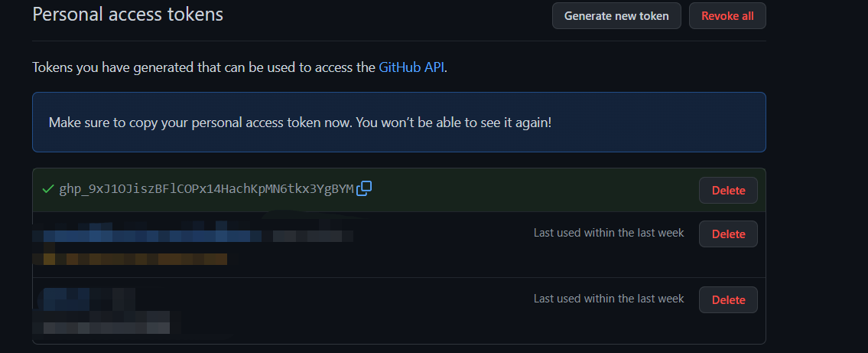
Task: Click bottom row's 'Last used within the last week'
Action: click(609, 299)
